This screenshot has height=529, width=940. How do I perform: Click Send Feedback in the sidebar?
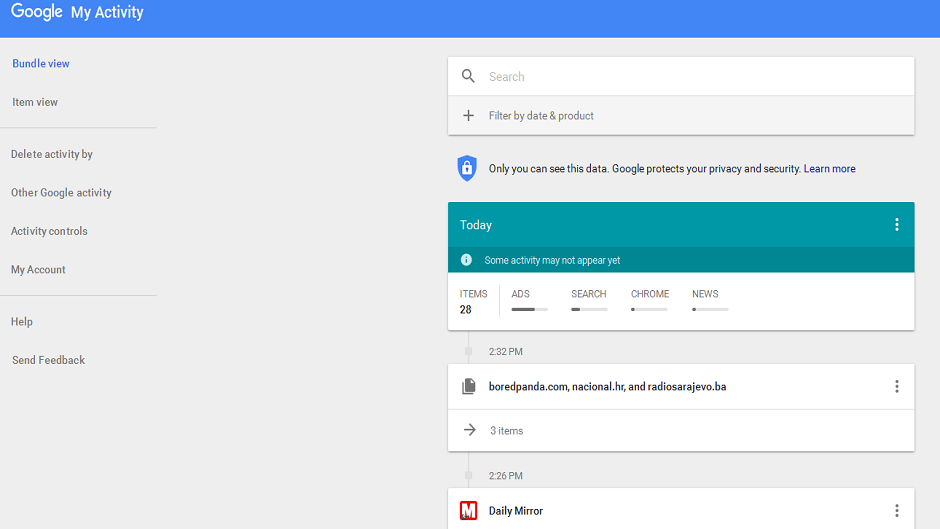point(48,360)
